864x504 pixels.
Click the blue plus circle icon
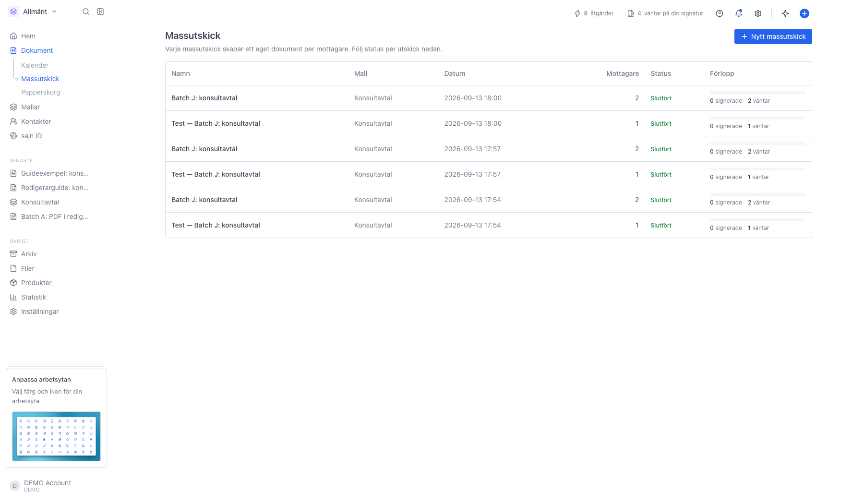tap(804, 13)
